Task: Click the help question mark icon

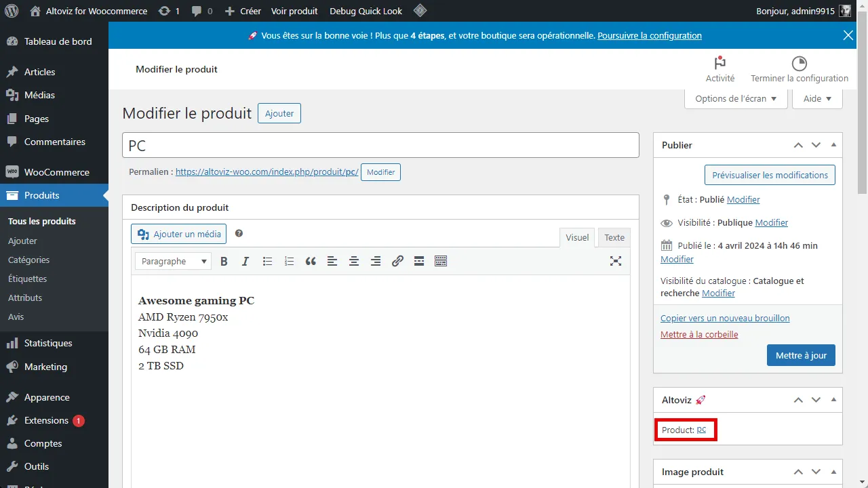Action: click(x=239, y=233)
